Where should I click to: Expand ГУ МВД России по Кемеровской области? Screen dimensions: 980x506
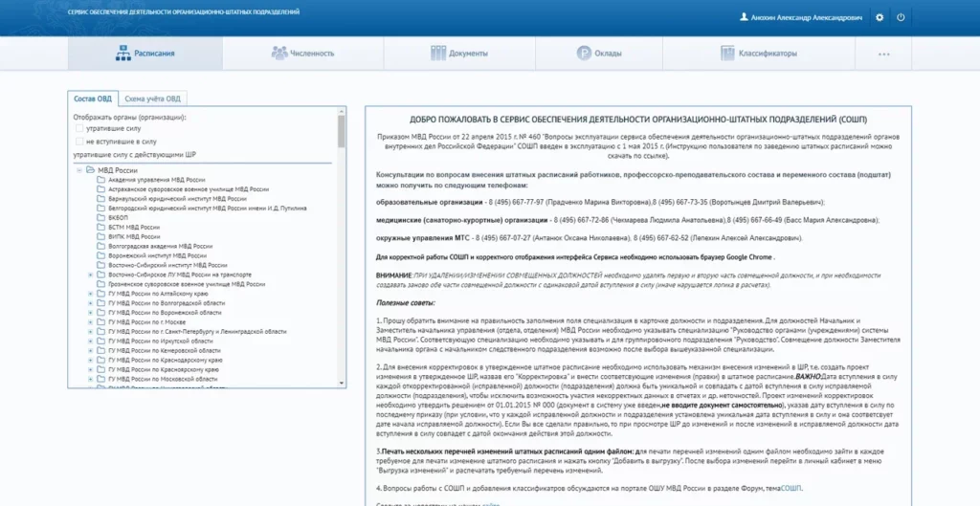(91, 350)
